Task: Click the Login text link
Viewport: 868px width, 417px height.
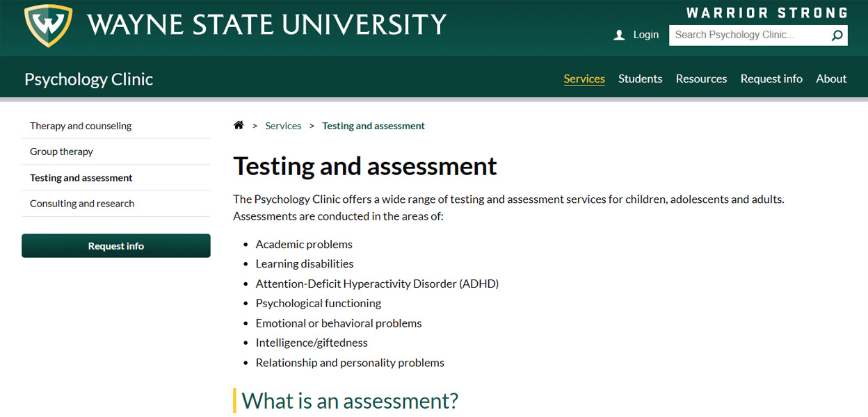Action: [645, 34]
